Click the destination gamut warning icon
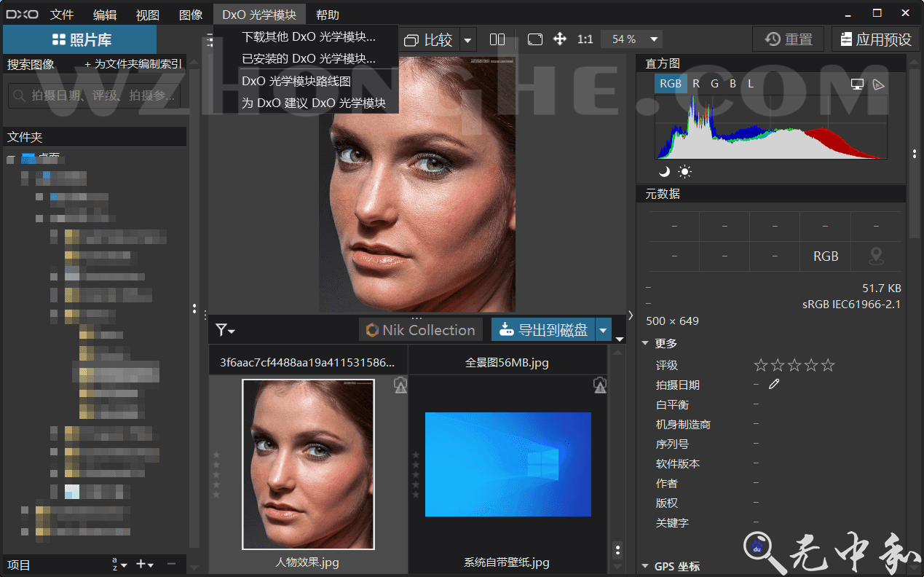This screenshot has height=577, width=924. [879, 85]
